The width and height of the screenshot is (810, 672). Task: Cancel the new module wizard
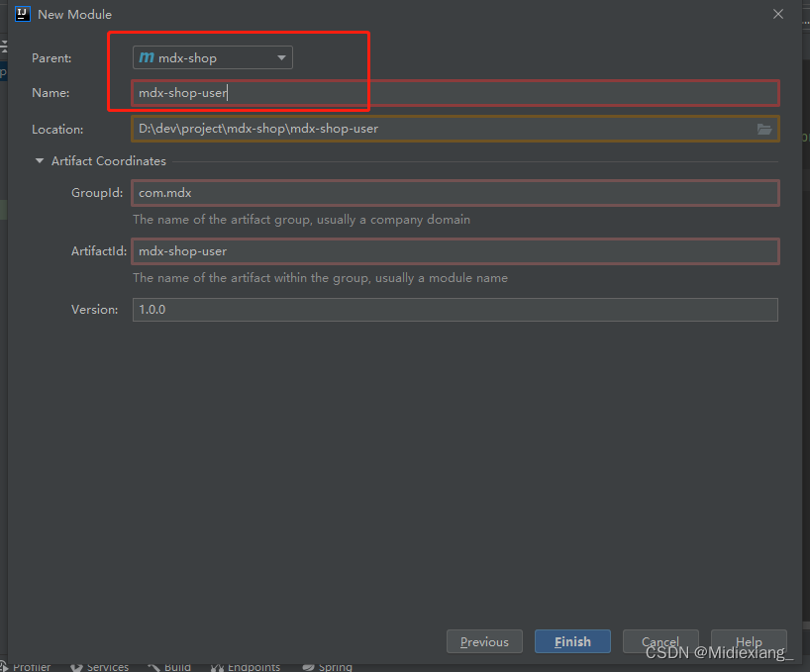659,641
